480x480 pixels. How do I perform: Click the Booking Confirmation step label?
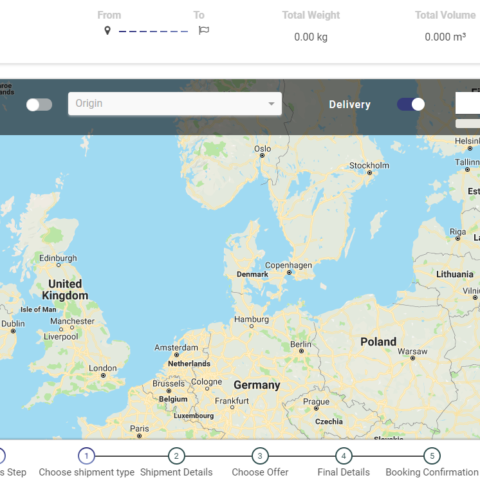click(x=432, y=472)
